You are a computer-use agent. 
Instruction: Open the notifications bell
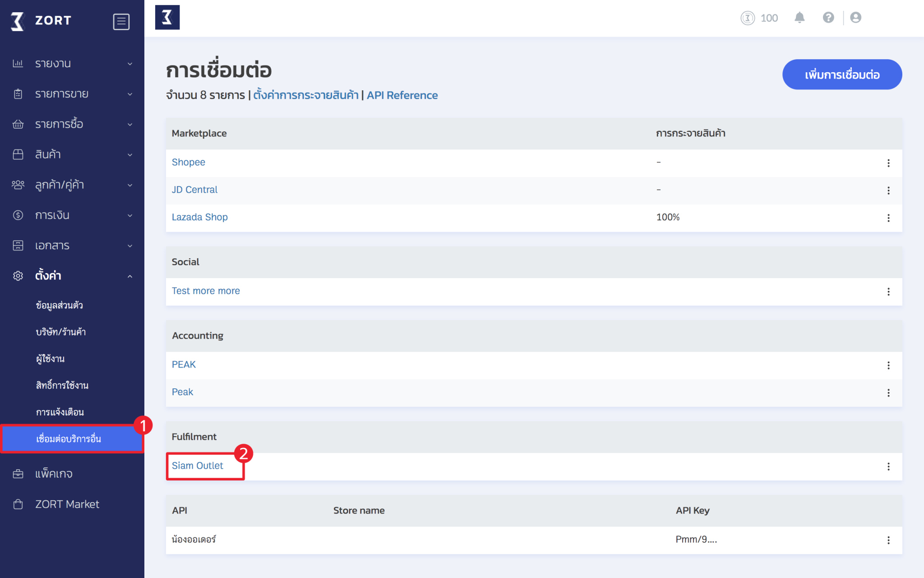pos(799,18)
